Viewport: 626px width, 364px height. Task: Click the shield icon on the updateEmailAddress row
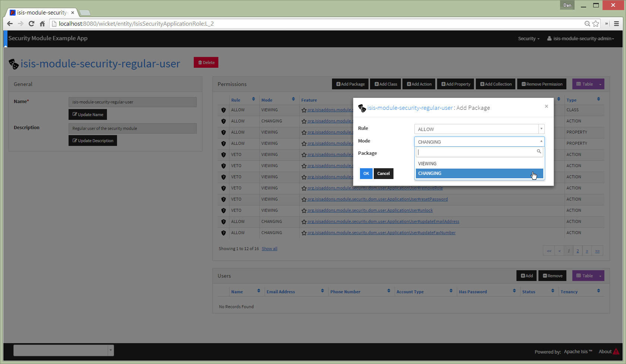[x=224, y=222]
